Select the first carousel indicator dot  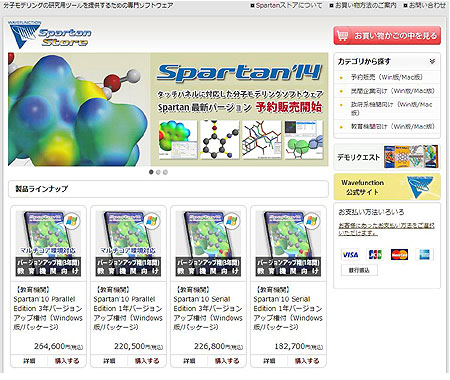click(x=151, y=172)
